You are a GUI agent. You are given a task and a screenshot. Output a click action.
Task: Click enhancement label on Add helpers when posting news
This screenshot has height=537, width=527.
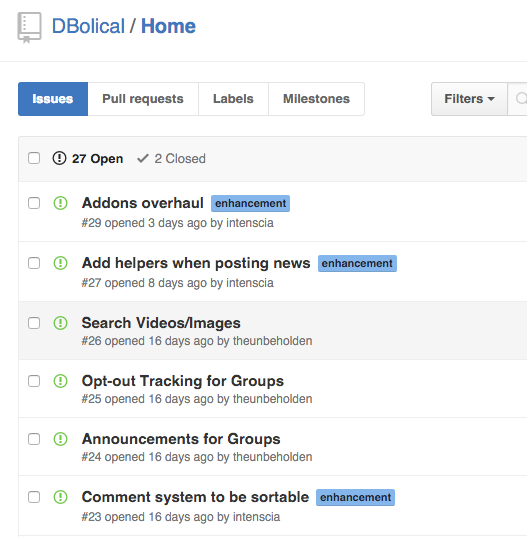click(357, 263)
